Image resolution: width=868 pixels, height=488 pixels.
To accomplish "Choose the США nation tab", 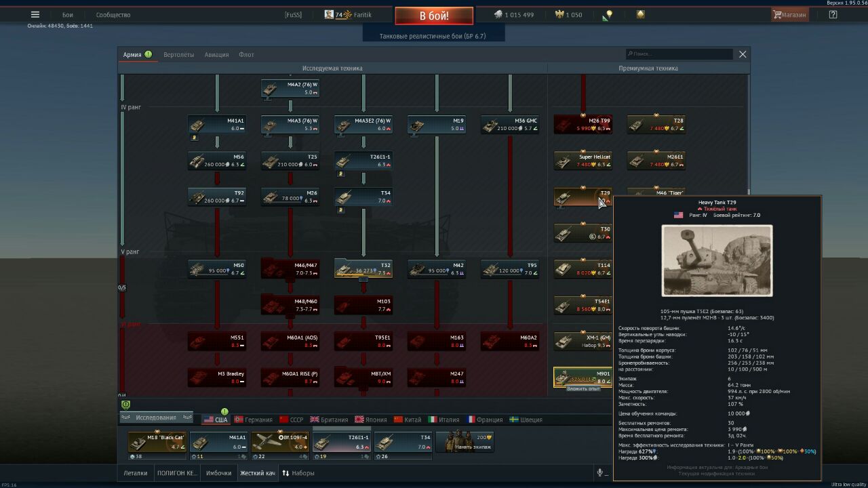I will click(216, 420).
